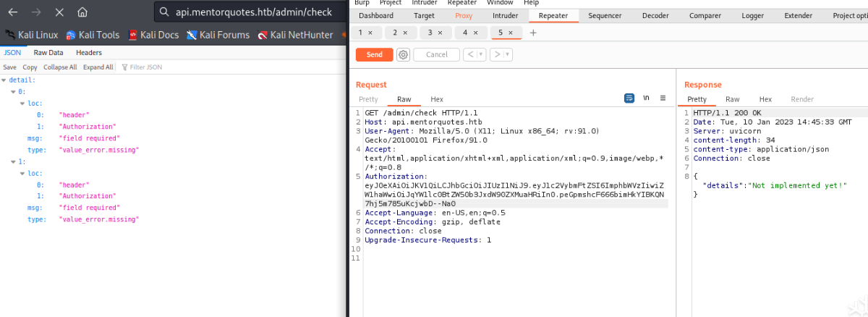Open the Firefox home page
Screen dimensions: 868x317
point(82,12)
